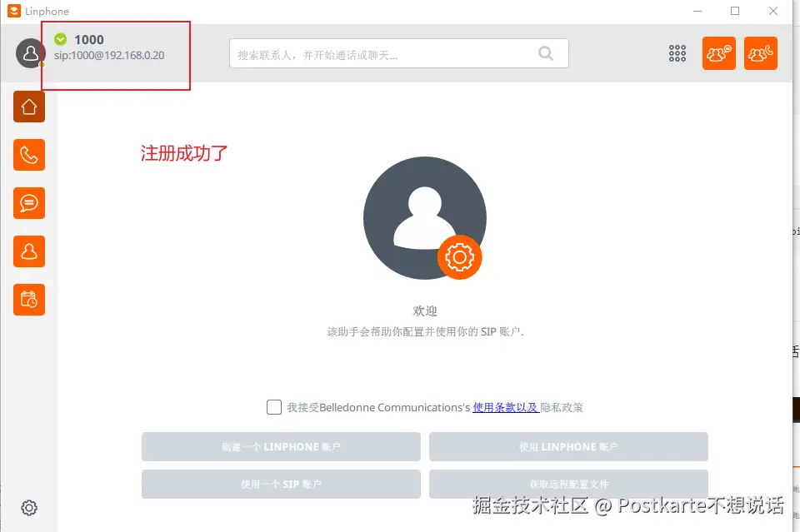Screen dimensions: 800x532
Task: Open the 使用条款以及 terms link
Action: (506, 407)
